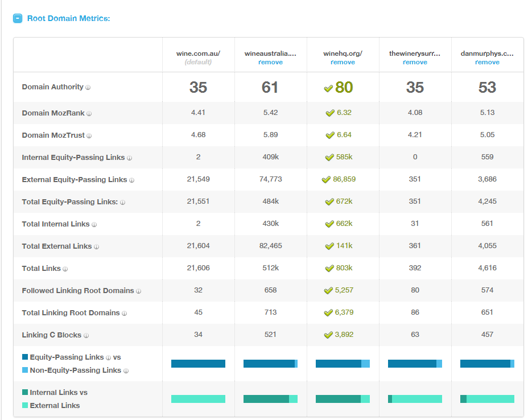Click danmurphys internal vs external links bar
Viewport: 528px width, 420px height.
pos(487,399)
